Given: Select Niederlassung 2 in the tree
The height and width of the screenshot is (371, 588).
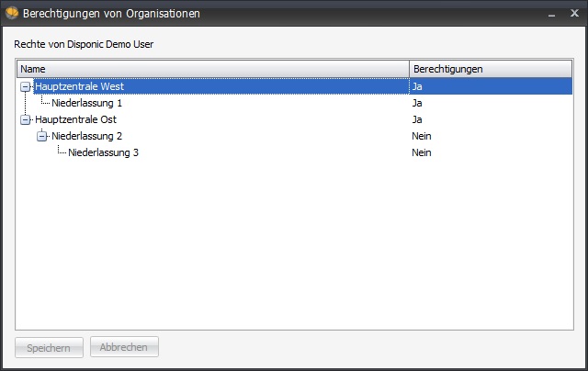Looking at the screenshot, I should (86, 136).
